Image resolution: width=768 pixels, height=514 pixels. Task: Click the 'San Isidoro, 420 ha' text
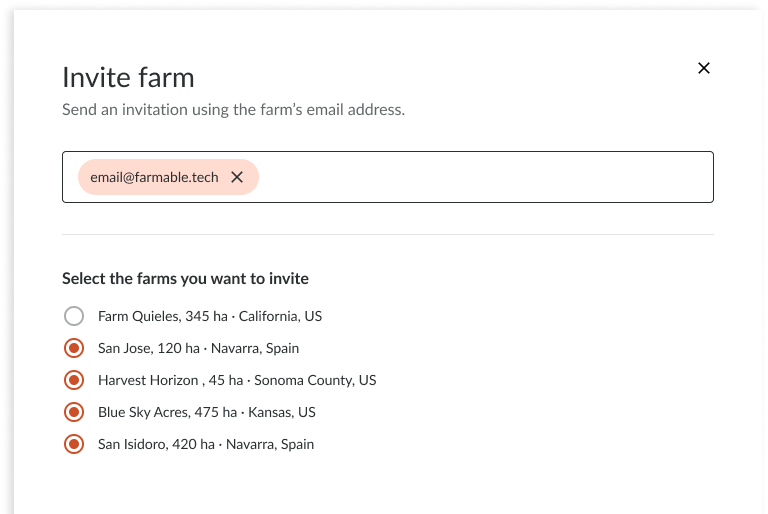point(156,444)
